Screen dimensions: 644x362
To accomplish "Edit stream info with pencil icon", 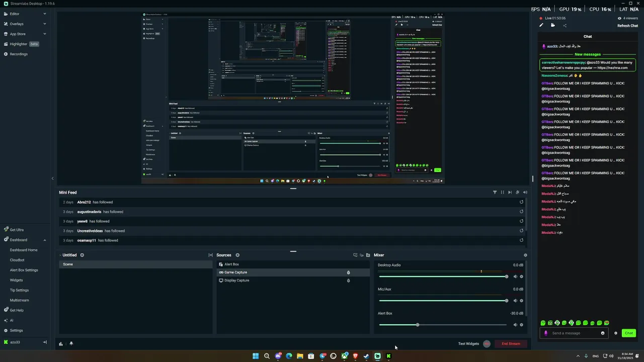I will pyautogui.click(x=541, y=25).
